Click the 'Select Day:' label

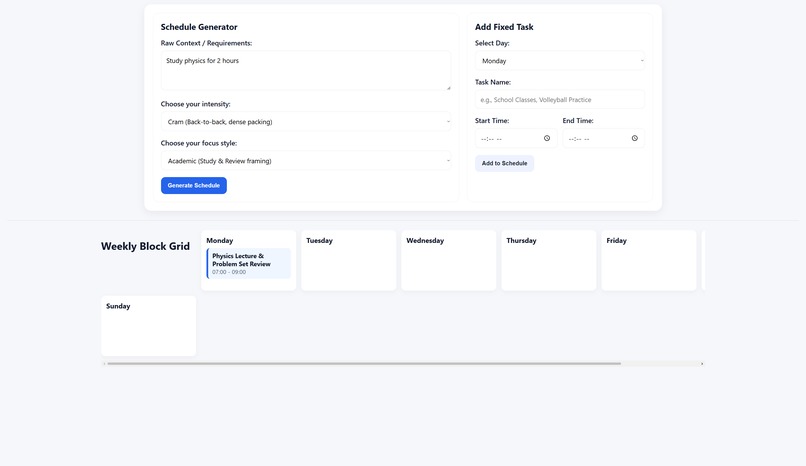coord(492,43)
